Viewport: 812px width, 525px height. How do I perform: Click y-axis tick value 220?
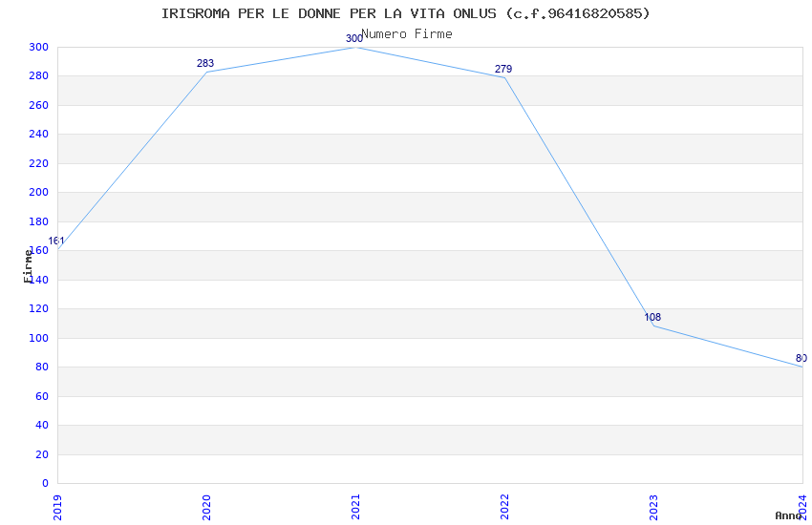point(39,163)
